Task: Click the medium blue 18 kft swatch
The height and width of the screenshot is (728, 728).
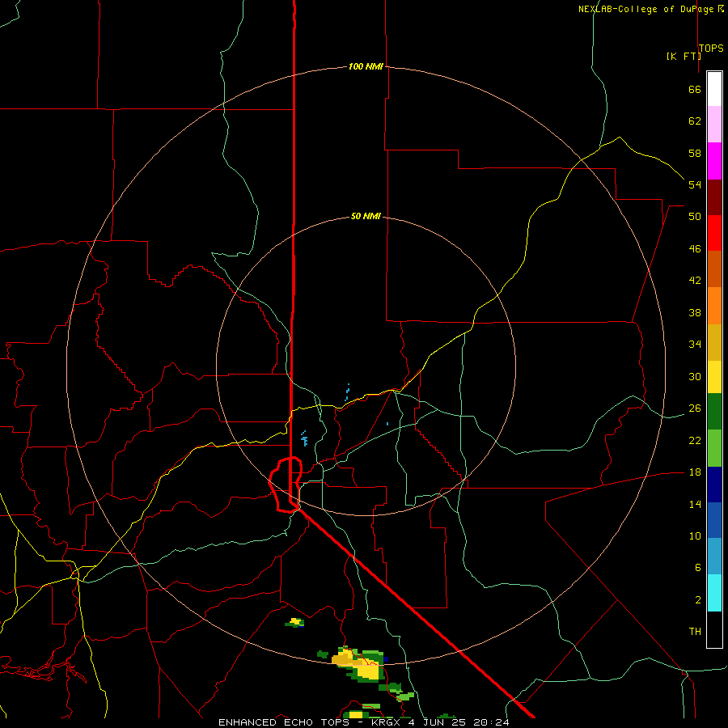Action: point(714,520)
